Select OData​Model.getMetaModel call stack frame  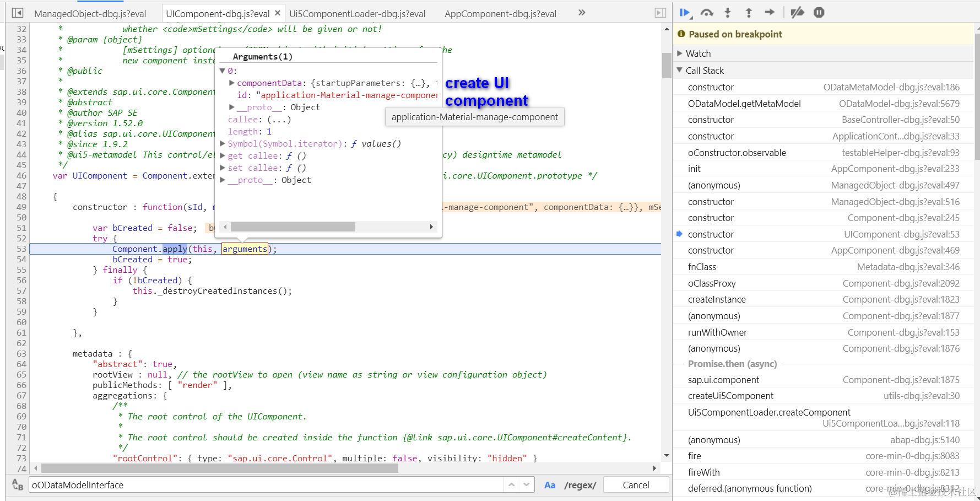pyautogui.click(x=824, y=104)
